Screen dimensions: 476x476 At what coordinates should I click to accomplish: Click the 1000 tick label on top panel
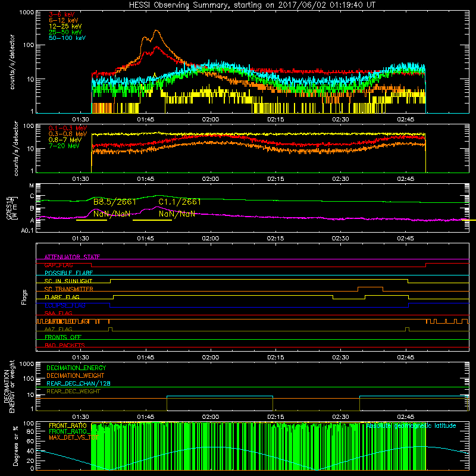pyautogui.click(x=27, y=12)
